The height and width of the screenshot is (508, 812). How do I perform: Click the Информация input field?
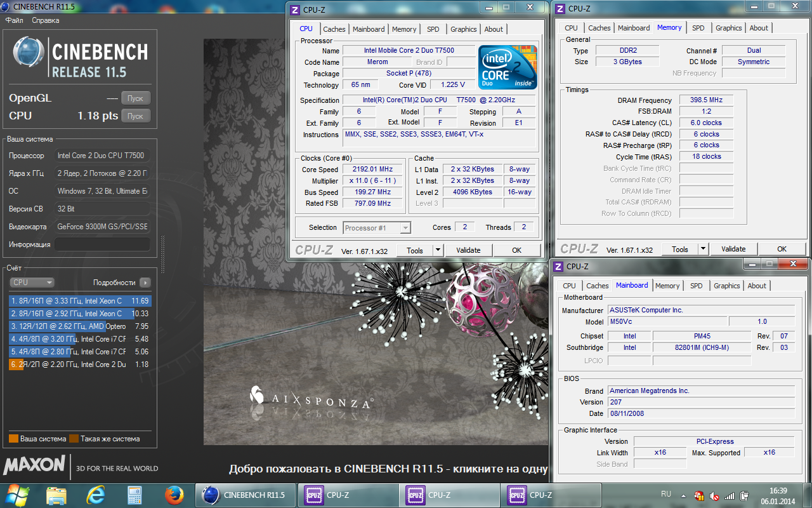point(102,244)
